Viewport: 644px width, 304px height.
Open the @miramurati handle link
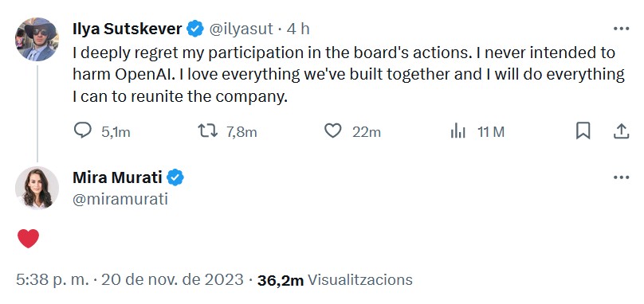[120, 200]
